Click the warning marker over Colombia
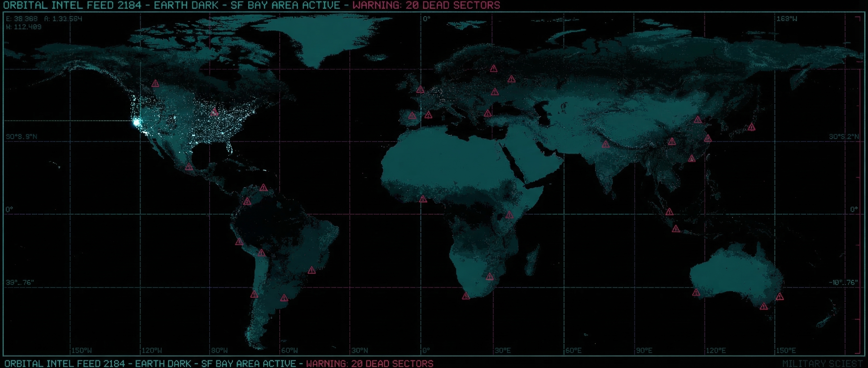 tap(247, 201)
